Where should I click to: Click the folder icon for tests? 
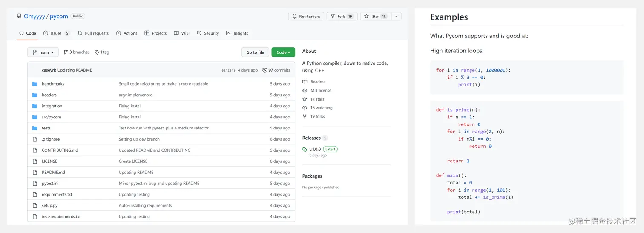coord(35,128)
